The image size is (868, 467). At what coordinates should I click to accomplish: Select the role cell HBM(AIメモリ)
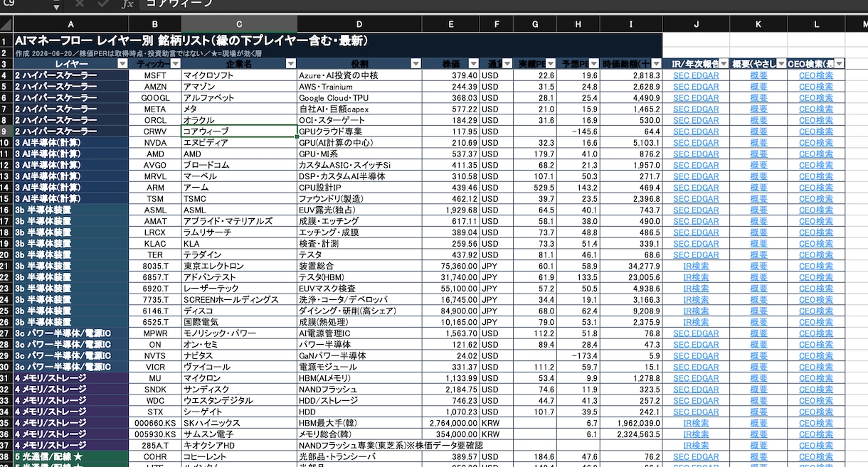tap(359, 378)
